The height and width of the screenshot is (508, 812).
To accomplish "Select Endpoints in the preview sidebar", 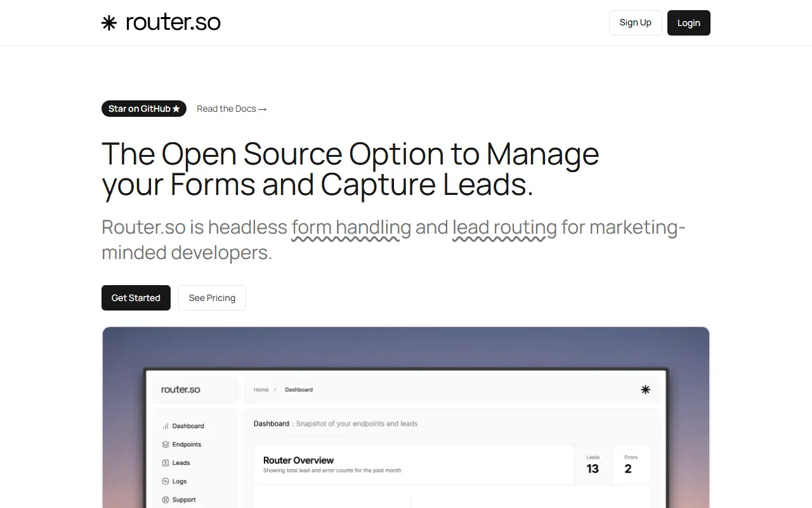I will tap(187, 444).
